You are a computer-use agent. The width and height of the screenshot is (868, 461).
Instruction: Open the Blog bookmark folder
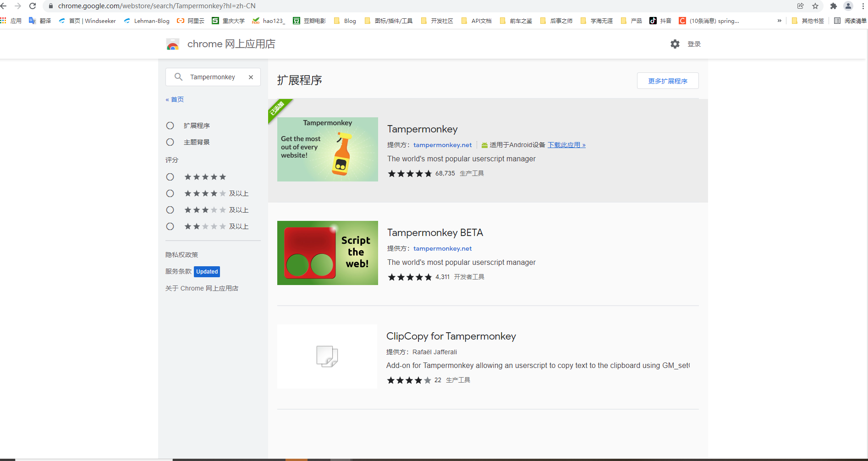coord(345,21)
